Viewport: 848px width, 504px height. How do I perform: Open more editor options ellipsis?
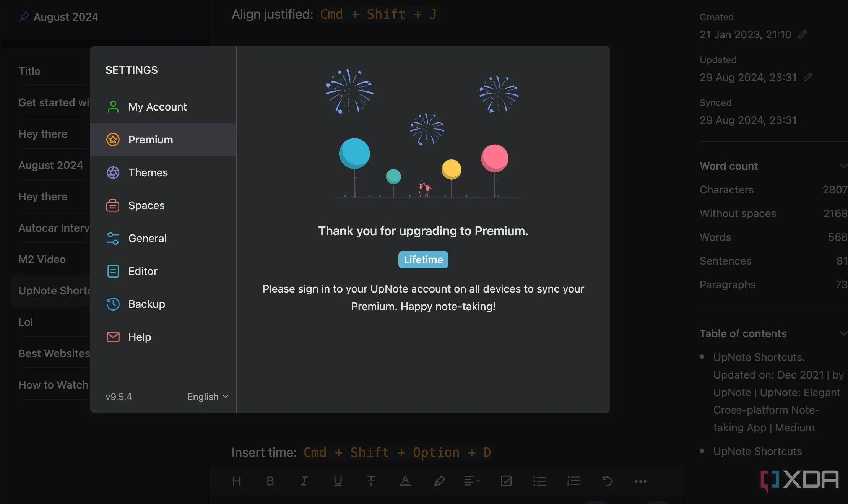coord(640,481)
